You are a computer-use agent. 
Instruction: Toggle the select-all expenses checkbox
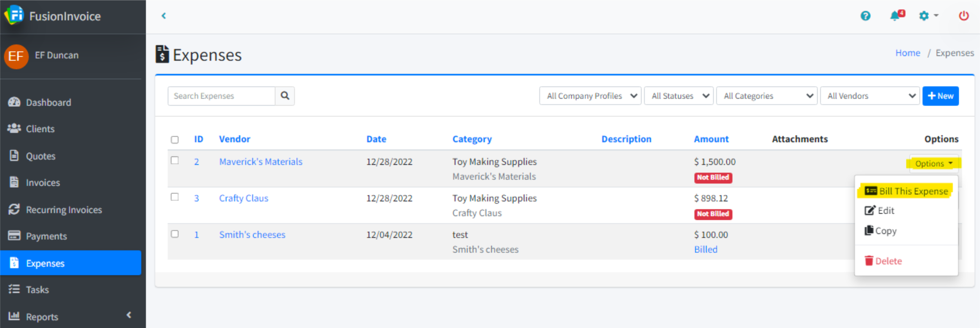(175, 140)
